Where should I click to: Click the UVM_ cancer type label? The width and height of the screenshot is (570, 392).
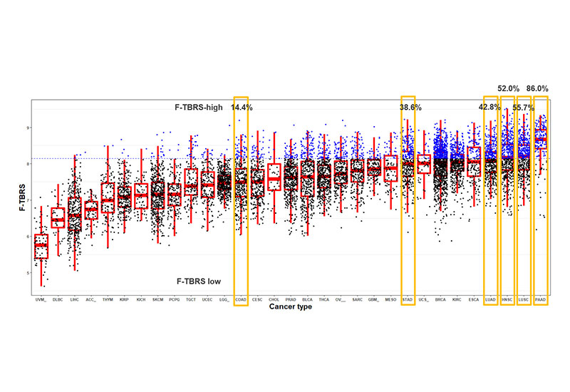tap(41, 301)
